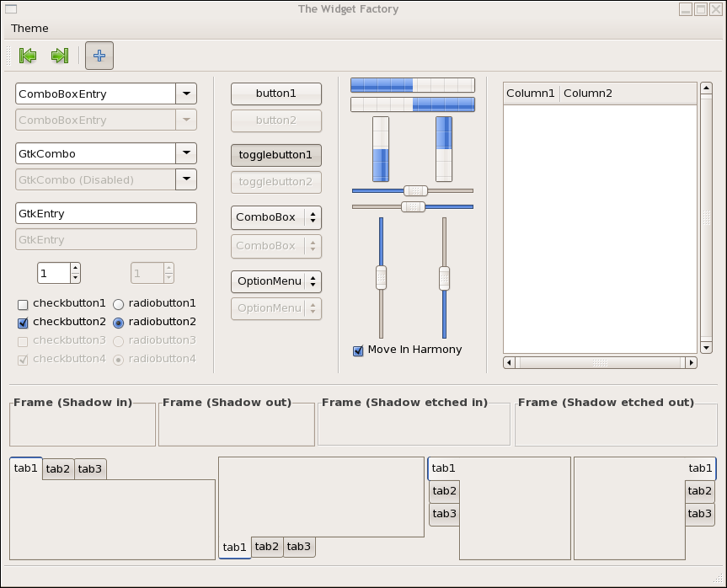The width and height of the screenshot is (727, 588).
Task: Click the GtkCombo (Disabled) dropdown arrow
Action: point(186,179)
